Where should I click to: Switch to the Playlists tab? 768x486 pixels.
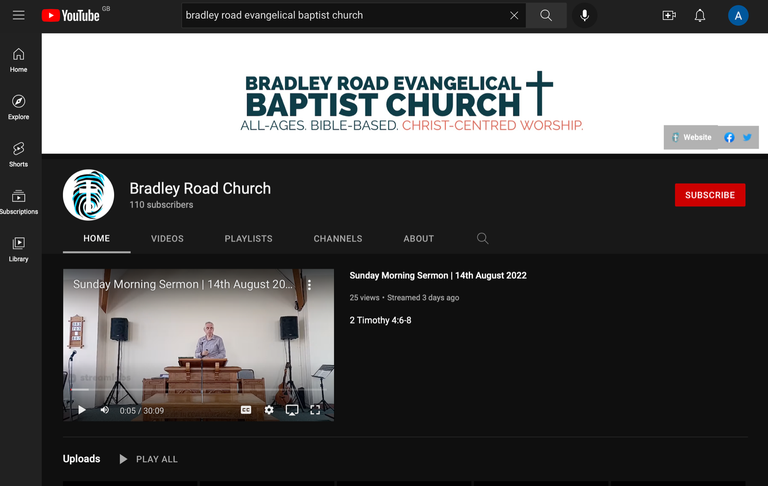(248, 239)
